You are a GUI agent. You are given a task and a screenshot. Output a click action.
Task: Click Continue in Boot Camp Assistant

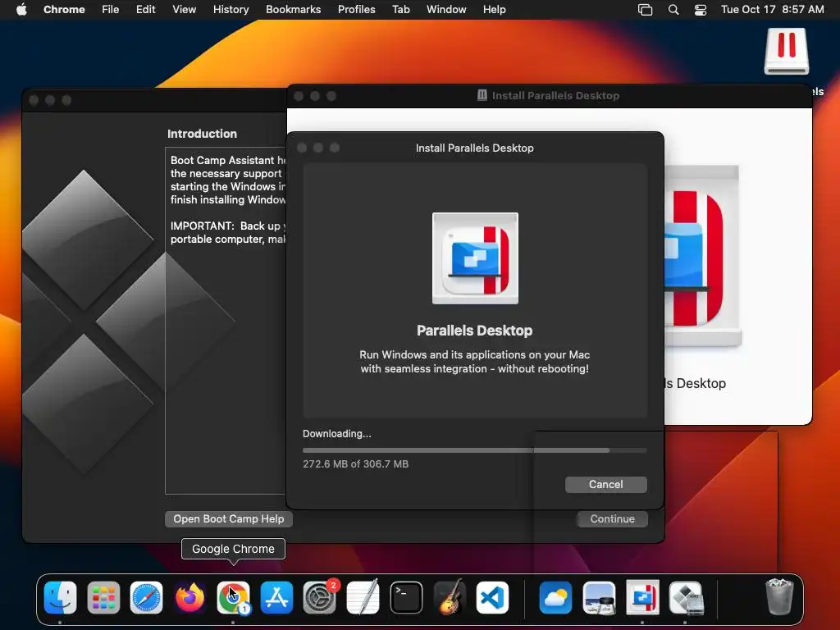point(612,518)
